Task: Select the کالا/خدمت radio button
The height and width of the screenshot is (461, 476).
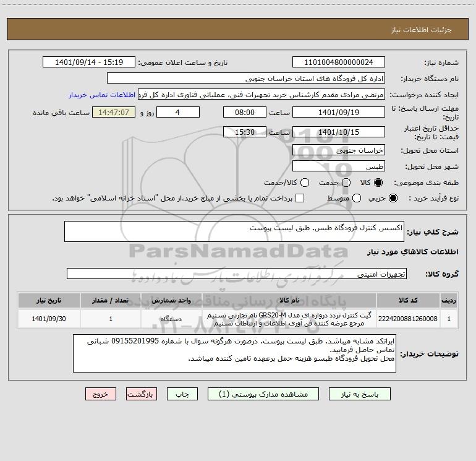Action: pyautogui.click(x=305, y=183)
